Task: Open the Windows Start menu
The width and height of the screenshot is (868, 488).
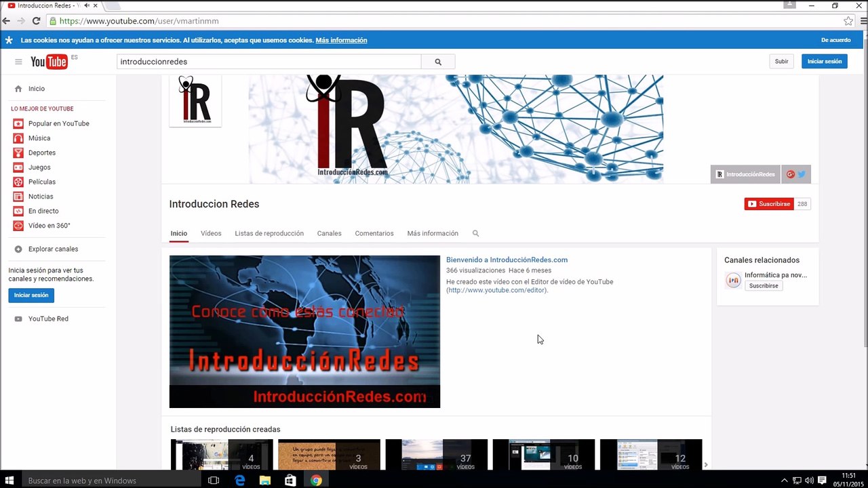Action: [9, 481]
